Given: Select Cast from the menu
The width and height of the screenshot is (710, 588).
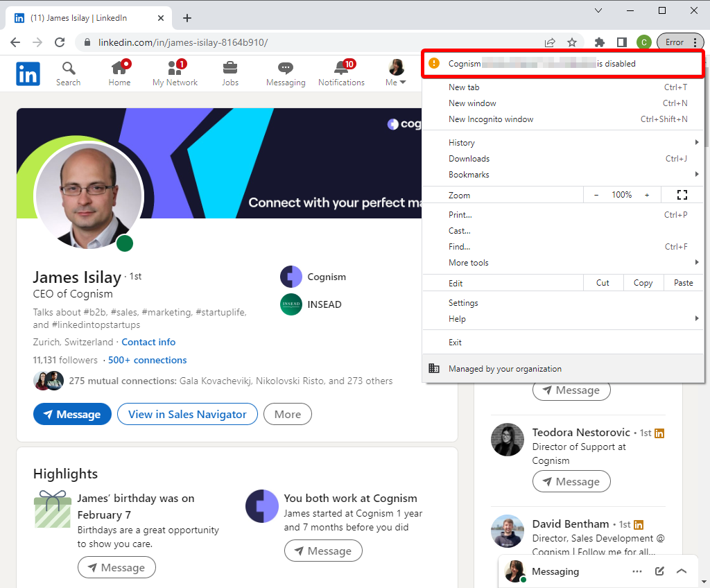Looking at the screenshot, I should [563, 231].
